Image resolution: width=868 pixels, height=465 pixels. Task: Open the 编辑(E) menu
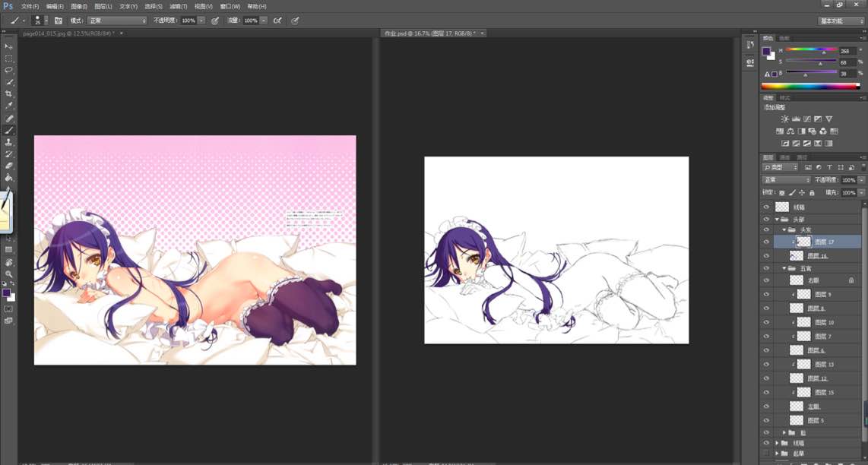[55, 6]
